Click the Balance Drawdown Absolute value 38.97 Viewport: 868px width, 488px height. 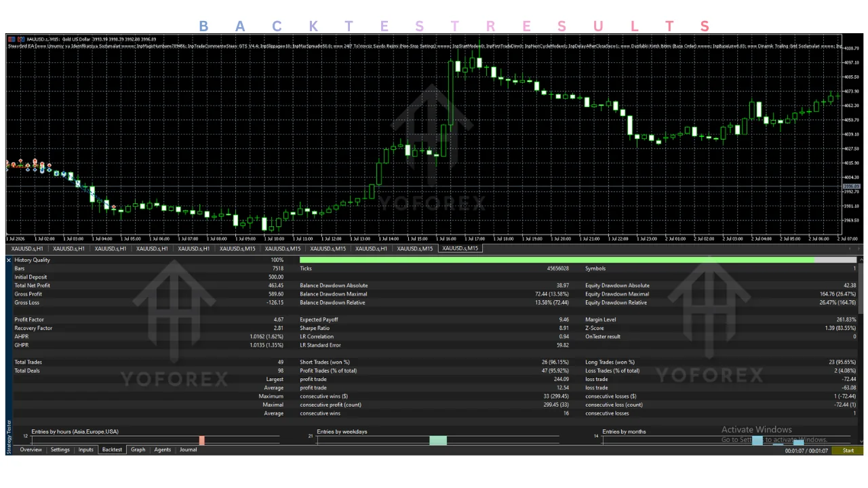pos(562,285)
